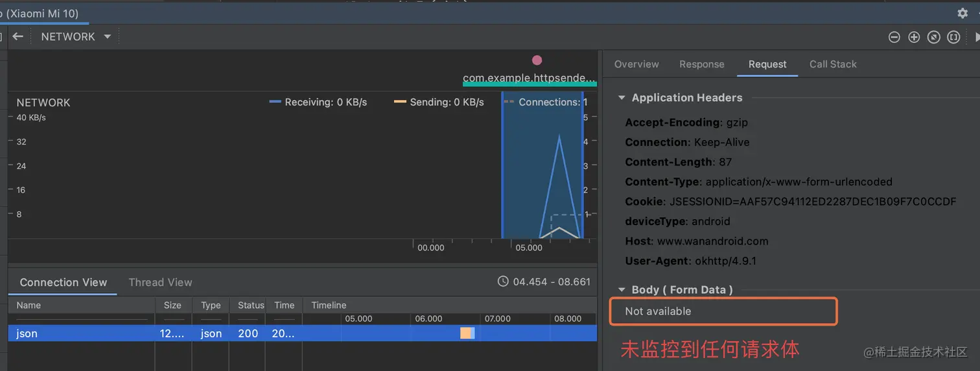
Task: Click the Cookie JSESSIONID value
Action: coord(812,202)
